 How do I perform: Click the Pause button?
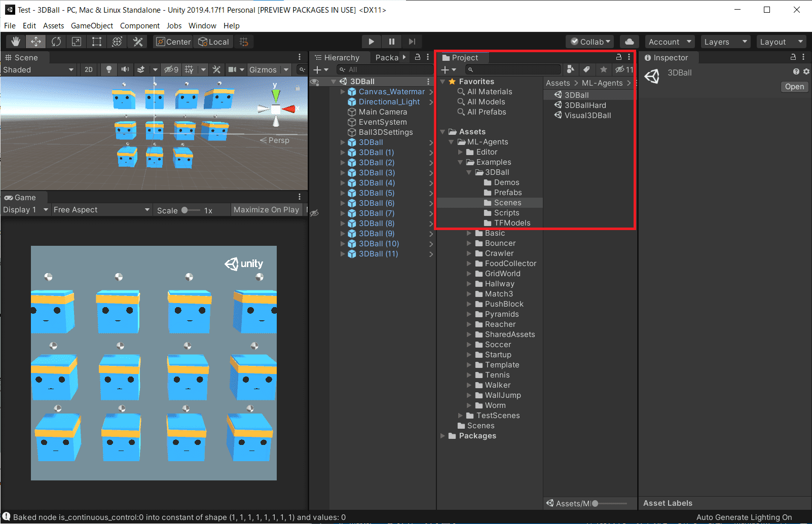(392, 42)
